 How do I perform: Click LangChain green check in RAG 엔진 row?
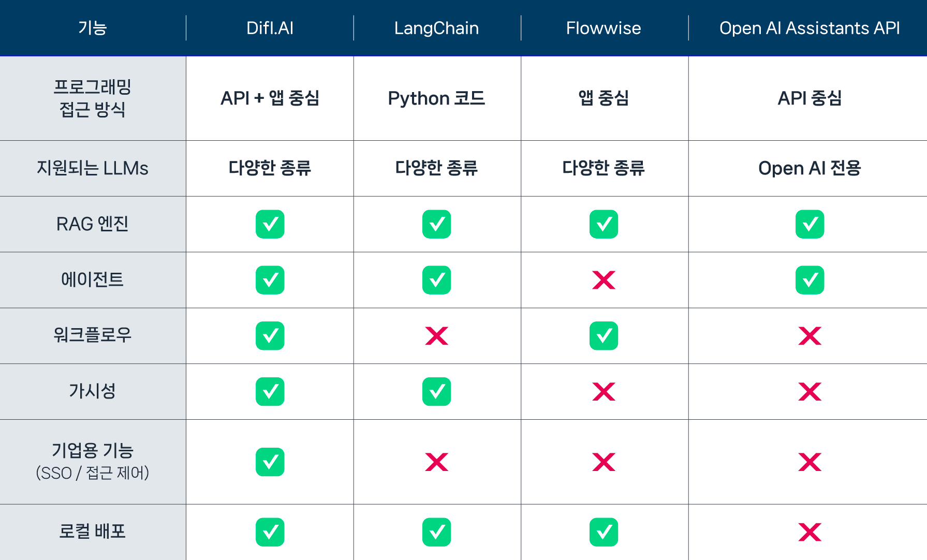point(436,224)
